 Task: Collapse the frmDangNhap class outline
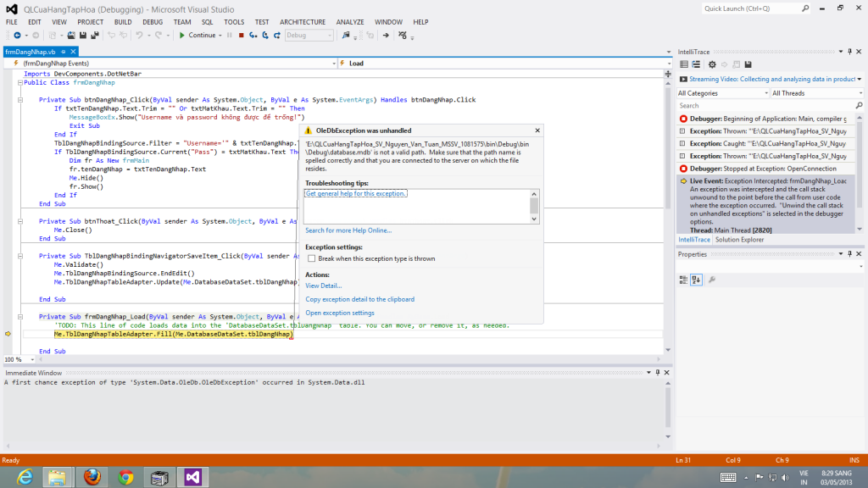[20, 82]
